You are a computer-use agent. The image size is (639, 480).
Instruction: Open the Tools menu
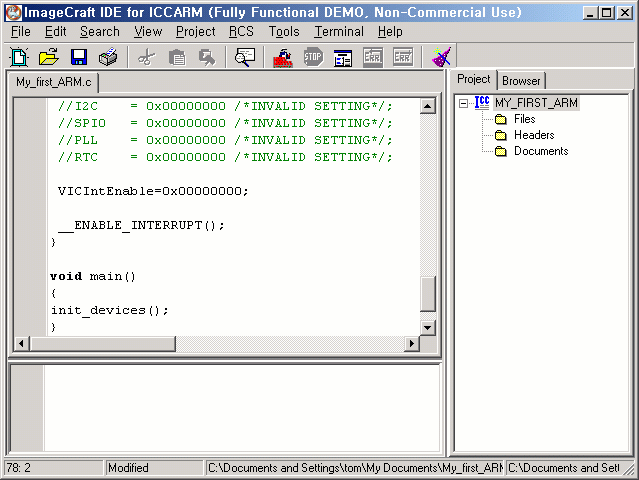click(284, 32)
